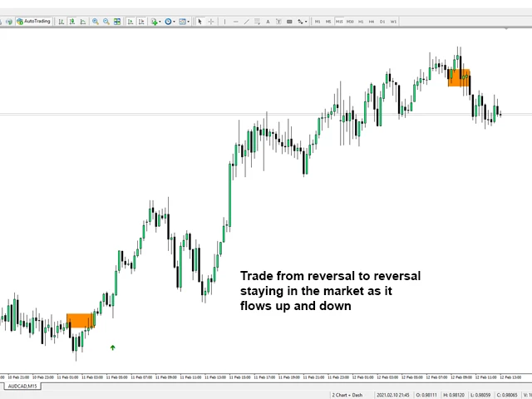
Task: Tile chart windows with grid icon
Action: pyautogui.click(x=117, y=21)
